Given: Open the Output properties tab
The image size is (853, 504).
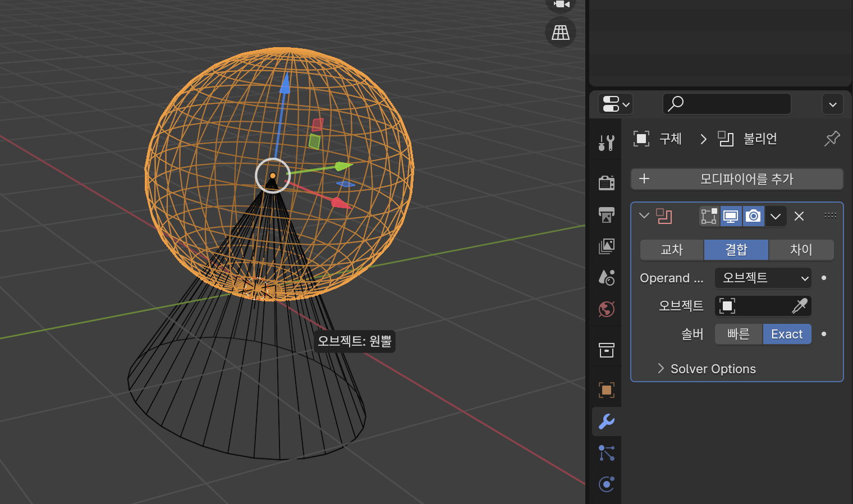Looking at the screenshot, I should (x=607, y=214).
